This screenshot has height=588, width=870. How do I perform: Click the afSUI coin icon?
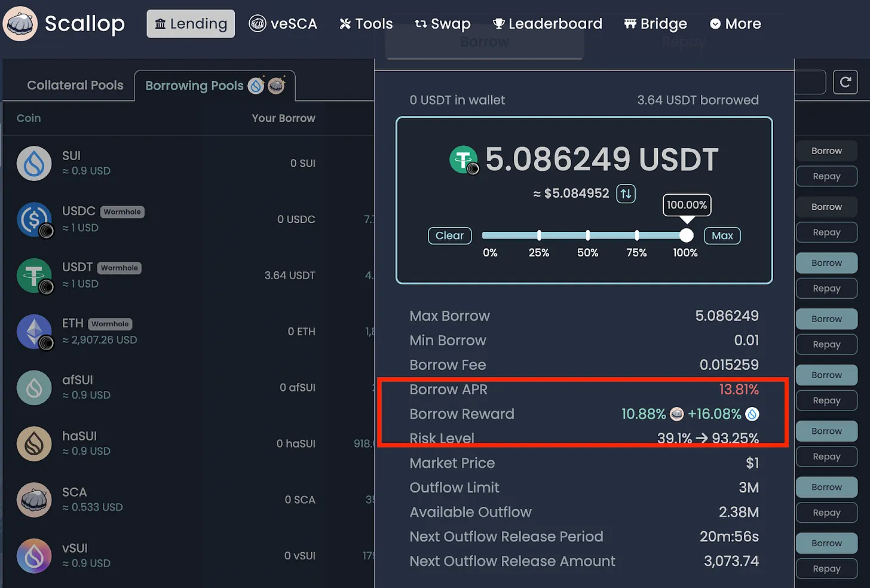[x=34, y=388]
